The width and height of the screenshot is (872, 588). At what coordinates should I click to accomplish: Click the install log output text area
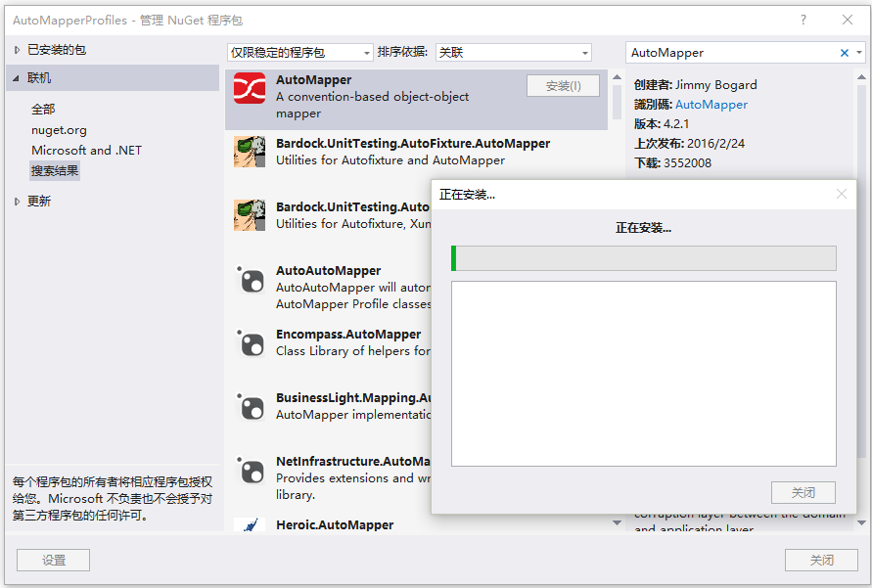click(x=643, y=374)
